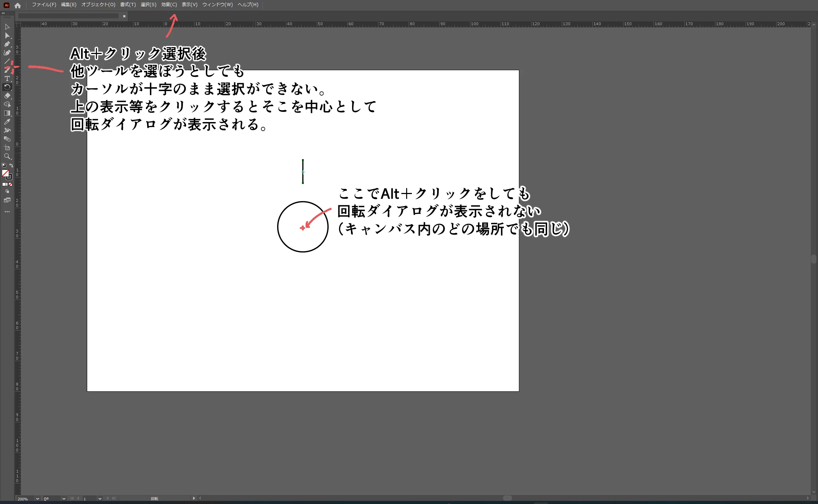The image size is (818, 504).
Task: Open the artboard number dropdown
Action: (100, 499)
